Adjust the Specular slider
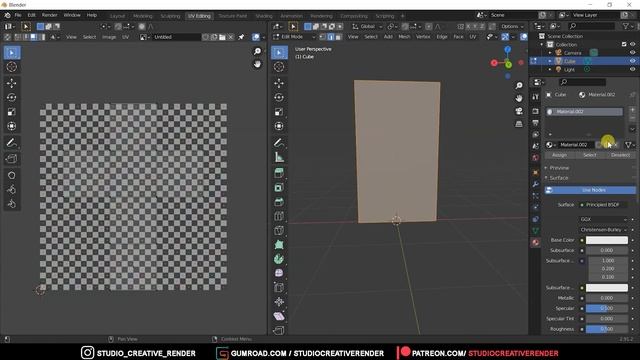Viewport: 640px width, 360px height. click(x=607, y=309)
